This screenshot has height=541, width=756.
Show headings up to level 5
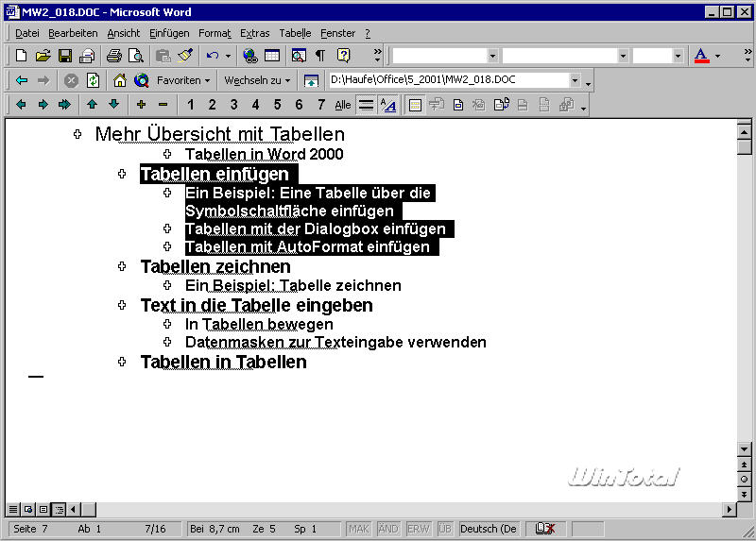(x=277, y=105)
